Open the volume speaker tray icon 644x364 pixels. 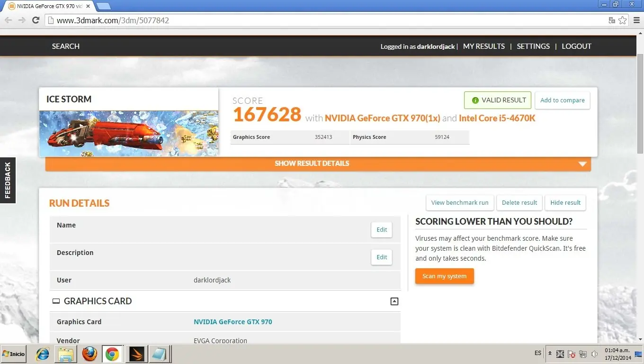click(x=594, y=354)
